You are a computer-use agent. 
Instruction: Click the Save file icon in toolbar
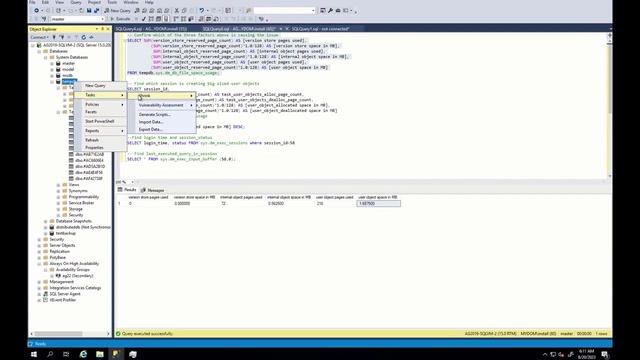(89, 11)
